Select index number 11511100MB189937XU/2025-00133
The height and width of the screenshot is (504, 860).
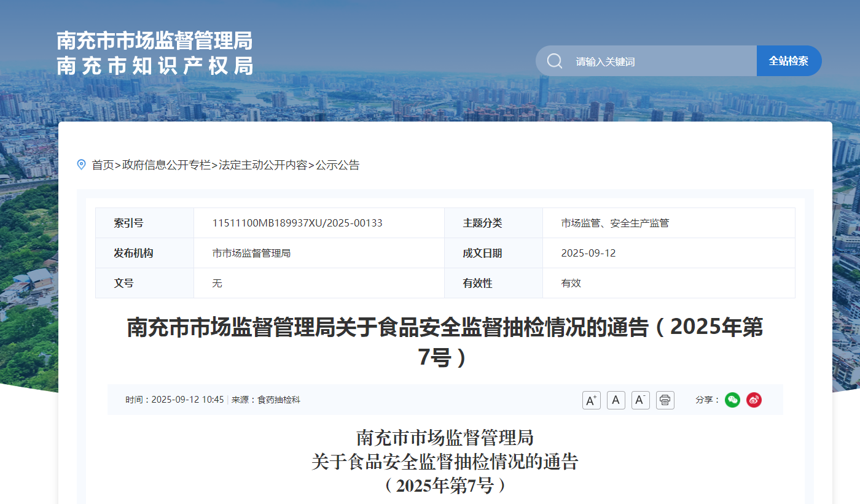(297, 223)
